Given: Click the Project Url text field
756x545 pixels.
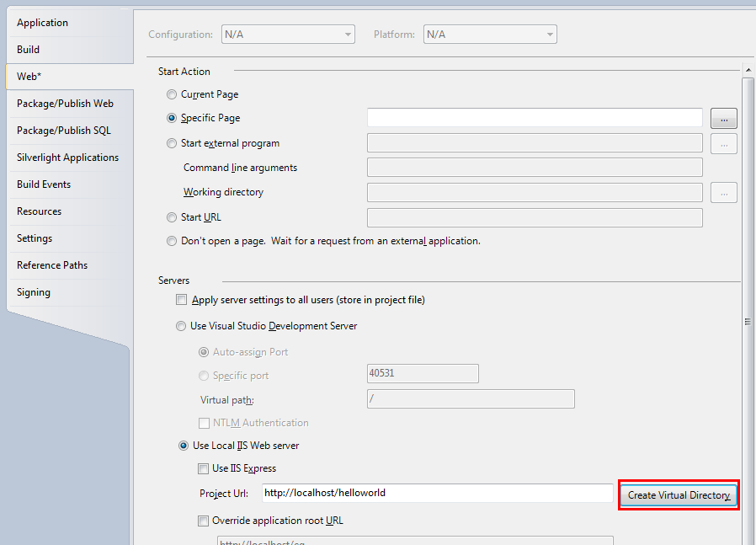Looking at the screenshot, I should point(437,493).
